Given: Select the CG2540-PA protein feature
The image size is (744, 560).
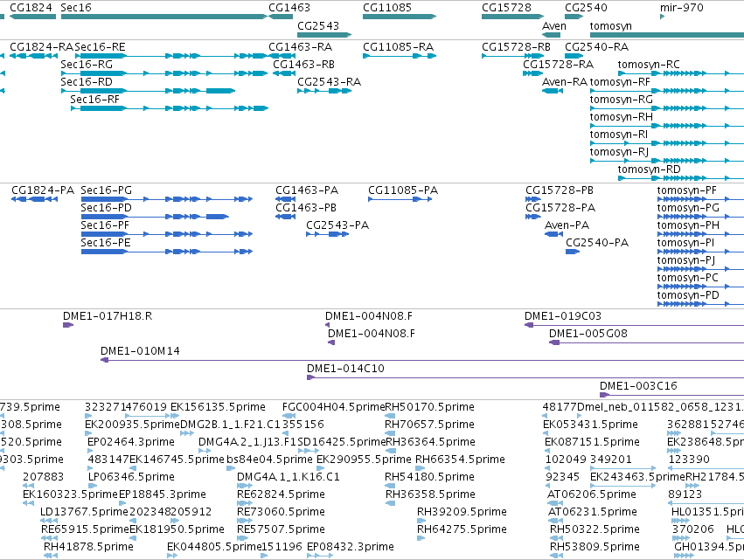Looking at the screenshot, I should pyautogui.click(x=573, y=252).
